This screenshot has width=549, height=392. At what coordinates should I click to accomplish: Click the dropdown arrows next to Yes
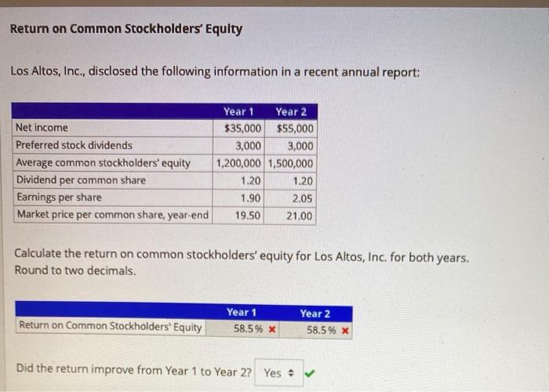pyautogui.click(x=291, y=373)
